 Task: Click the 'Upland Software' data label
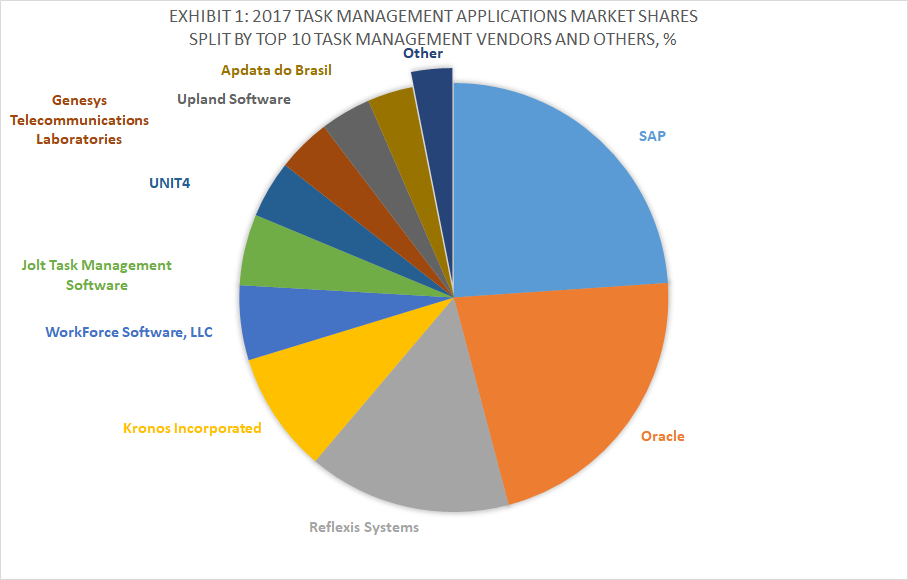click(x=234, y=100)
